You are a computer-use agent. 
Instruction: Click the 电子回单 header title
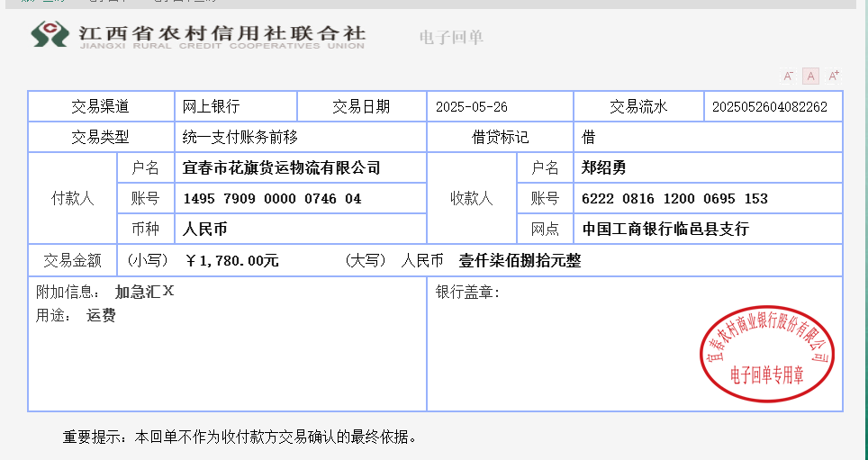click(x=452, y=37)
